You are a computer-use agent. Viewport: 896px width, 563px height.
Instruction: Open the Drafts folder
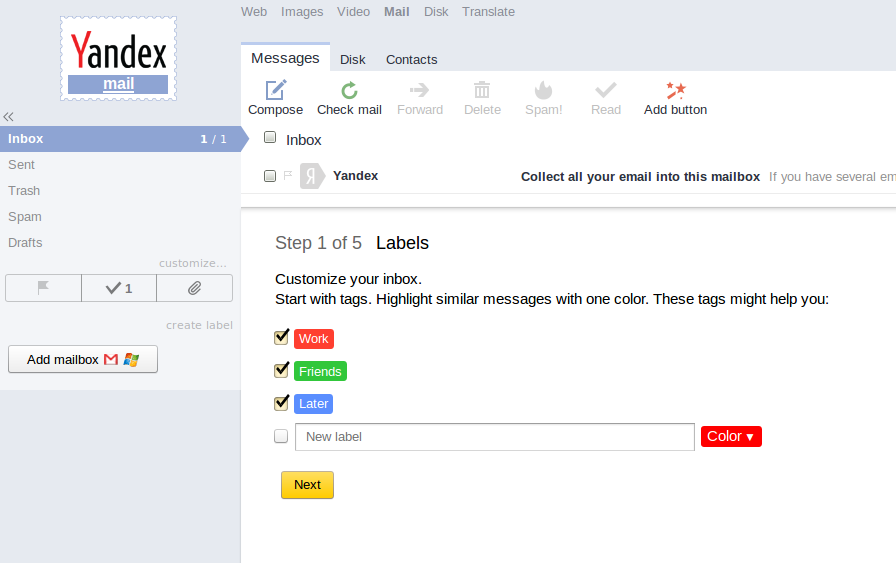[x=25, y=242]
